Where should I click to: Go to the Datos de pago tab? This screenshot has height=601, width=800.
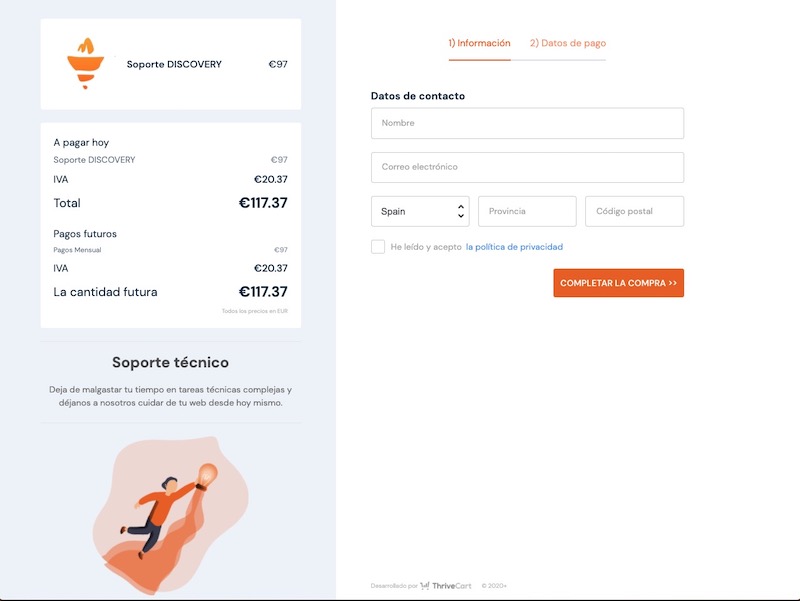tap(567, 44)
